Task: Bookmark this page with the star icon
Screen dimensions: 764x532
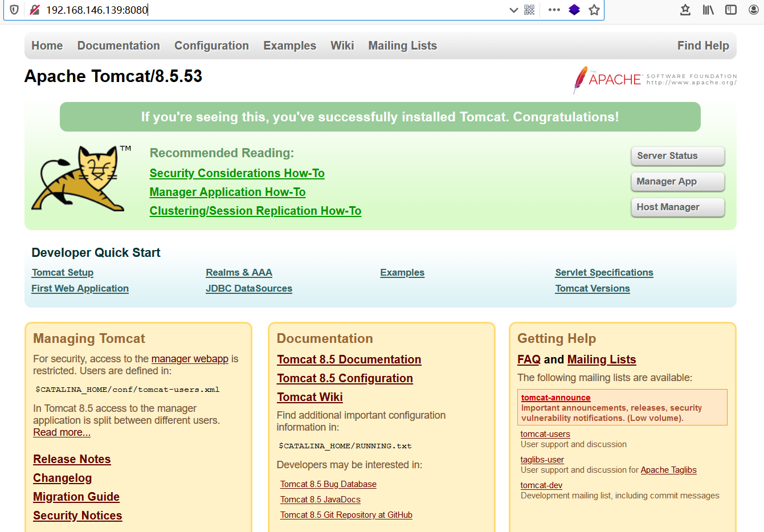Action: (x=594, y=10)
